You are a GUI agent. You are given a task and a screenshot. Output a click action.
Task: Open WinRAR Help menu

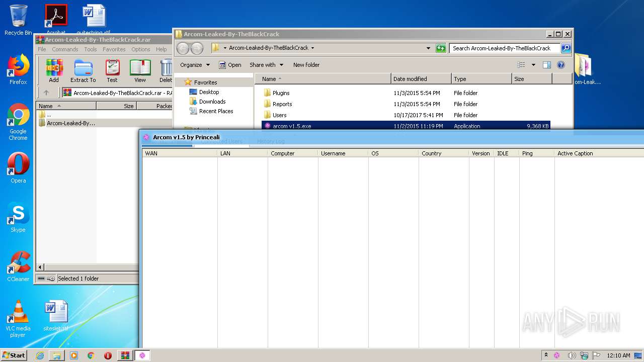click(162, 49)
